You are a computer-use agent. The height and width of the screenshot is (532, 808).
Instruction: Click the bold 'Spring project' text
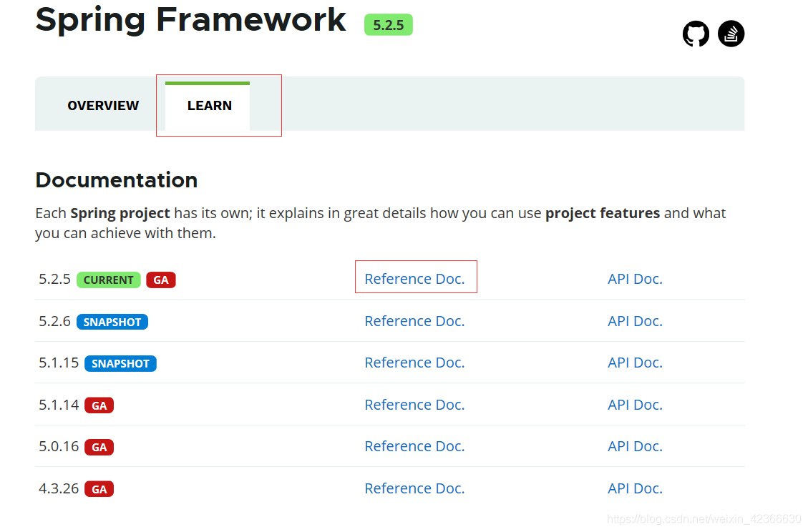(x=120, y=213)
